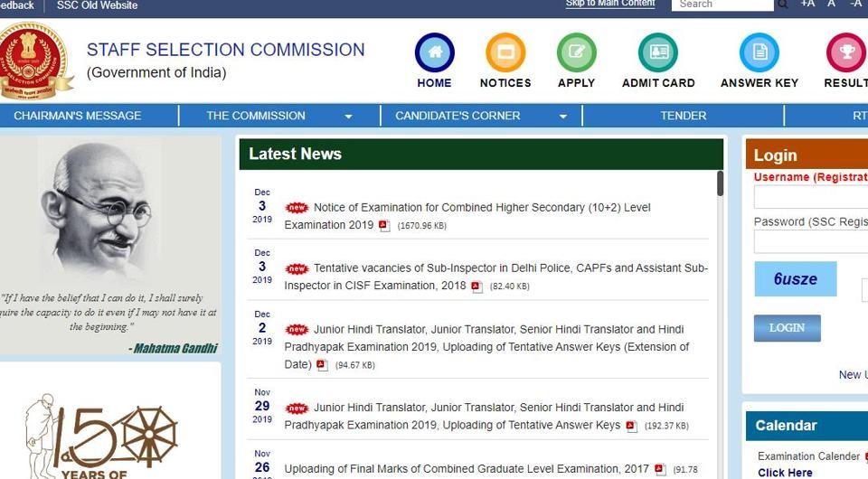Expand THE COMMISSION dropdown arrow
Image resolution: width=868 pixels, height=479 pixels.
348,117
